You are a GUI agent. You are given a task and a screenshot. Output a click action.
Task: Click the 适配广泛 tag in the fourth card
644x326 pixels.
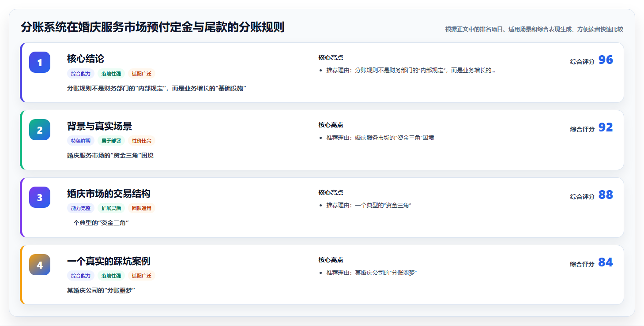(x=142, y=276)
